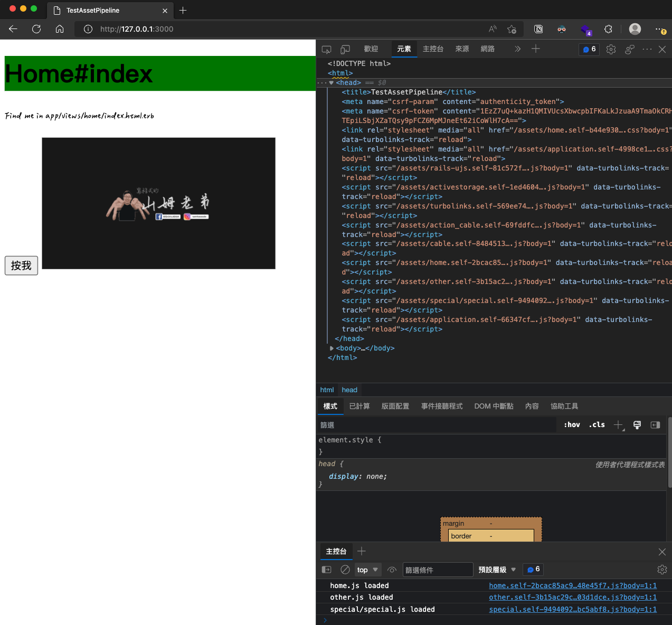Close the DevTools panel
This screenshot has width=672, height=625.
click(662, 49)
